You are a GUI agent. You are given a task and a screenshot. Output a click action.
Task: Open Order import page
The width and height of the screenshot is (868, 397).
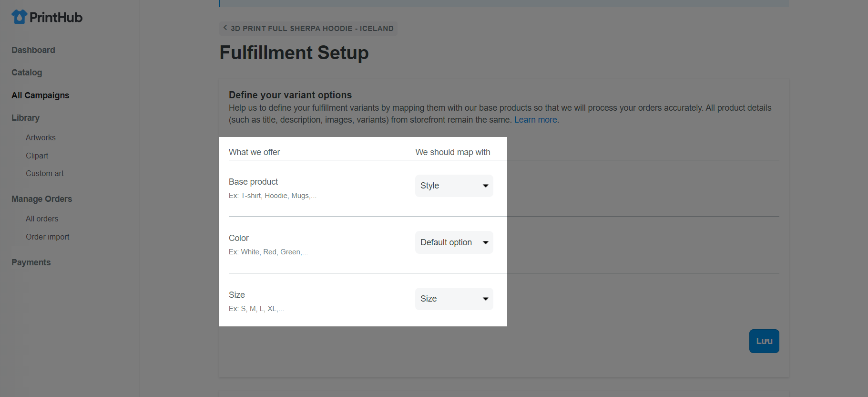click(x=48, y=237)
